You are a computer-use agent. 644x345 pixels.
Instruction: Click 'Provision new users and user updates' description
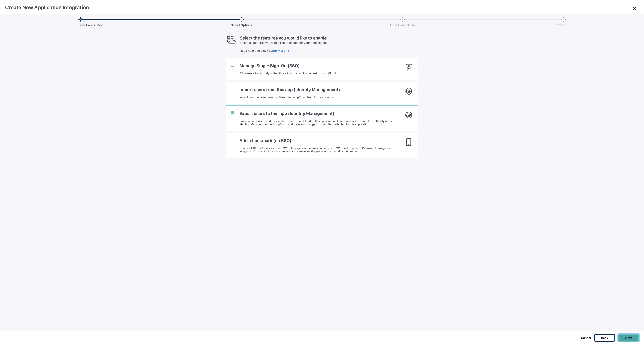point(316,123)
